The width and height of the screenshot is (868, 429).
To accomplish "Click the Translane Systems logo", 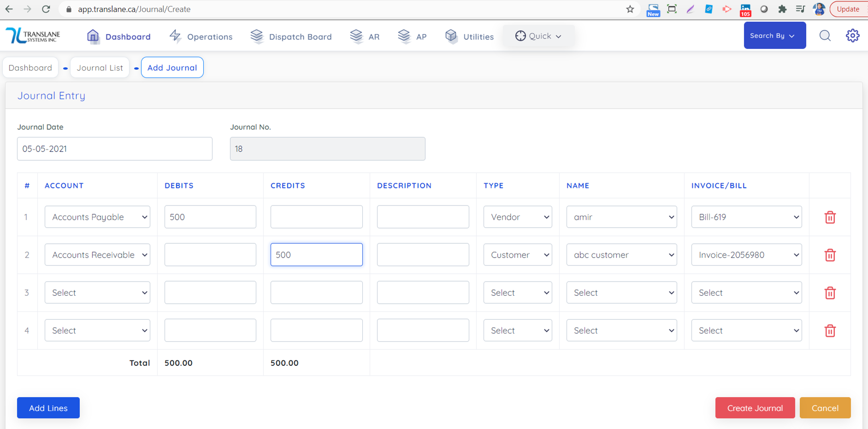I will point(33,35).
